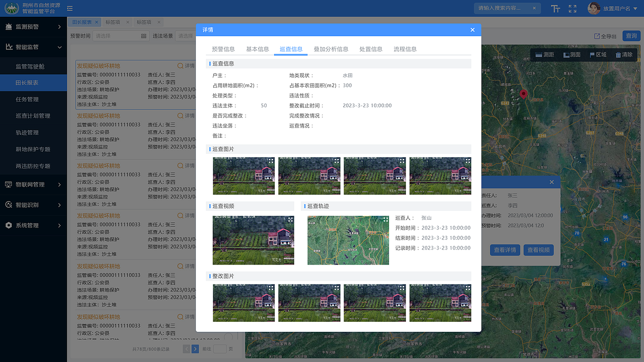This screenshot has width=644, height=362.
Task: Expand the 系统管理 menu chevron
Action: coord(59,225)
